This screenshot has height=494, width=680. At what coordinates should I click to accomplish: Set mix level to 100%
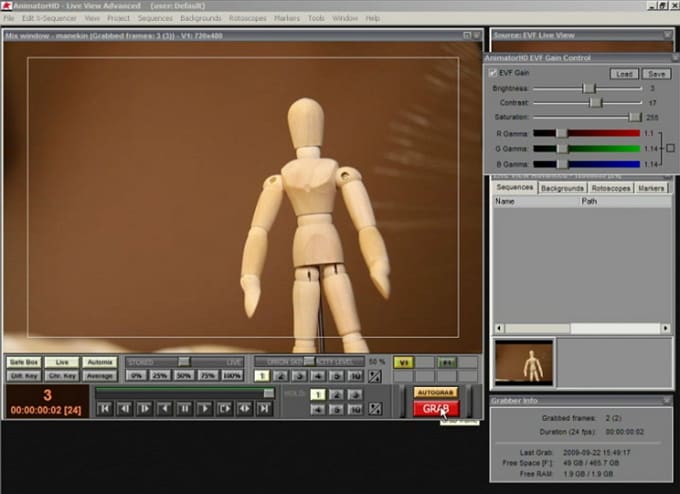pos(232,376)
